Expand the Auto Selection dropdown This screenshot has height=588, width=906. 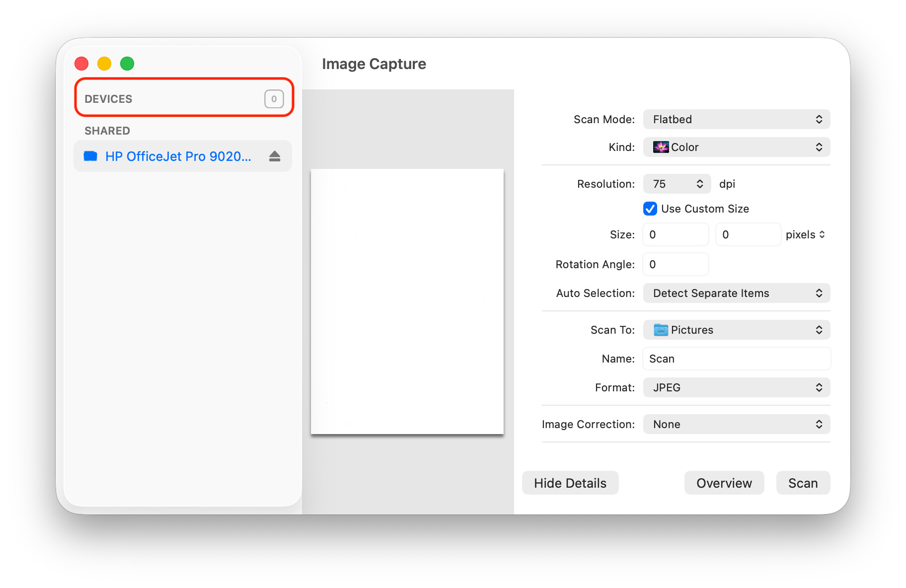point(736,293)
